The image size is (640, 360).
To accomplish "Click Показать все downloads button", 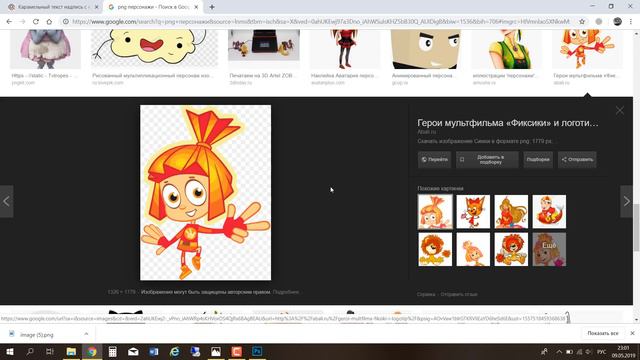I will point(602,333).
